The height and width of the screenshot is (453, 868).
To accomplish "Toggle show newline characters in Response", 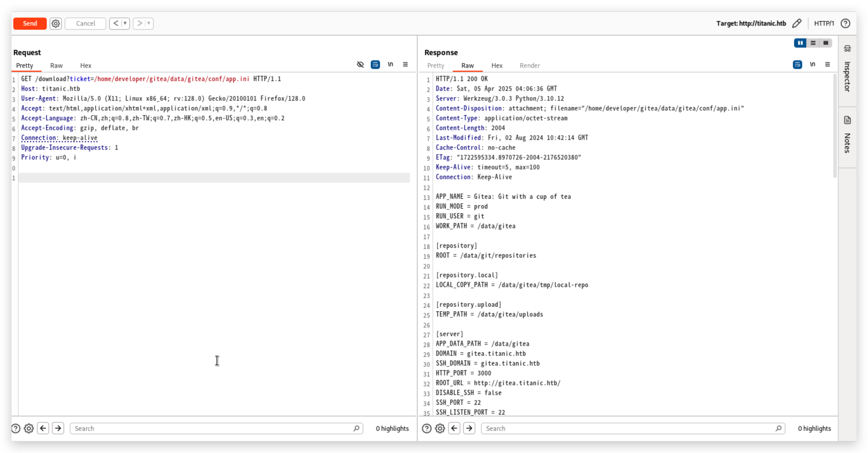I will (x=812, y=64).
